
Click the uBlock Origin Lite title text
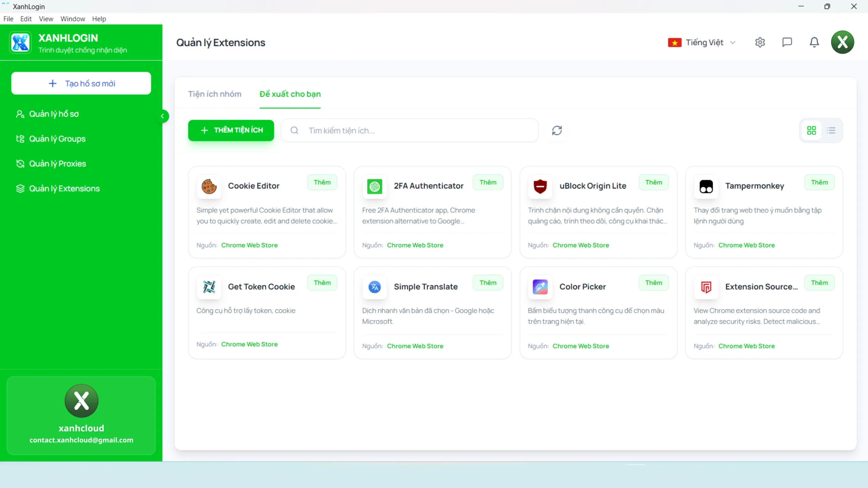593,186
